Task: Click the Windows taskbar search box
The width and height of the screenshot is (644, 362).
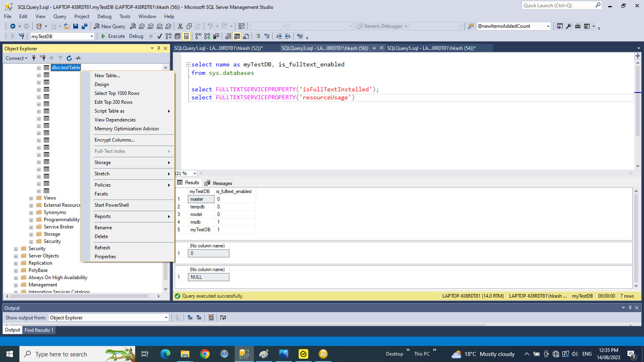Action: (x=61, y=354)
